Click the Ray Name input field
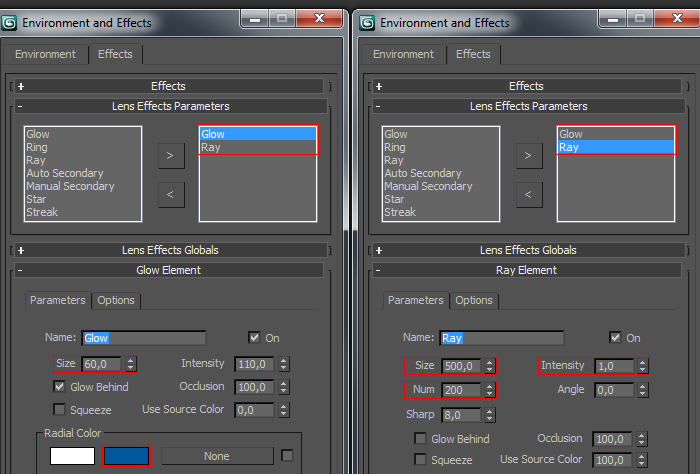 pos(502,338)
